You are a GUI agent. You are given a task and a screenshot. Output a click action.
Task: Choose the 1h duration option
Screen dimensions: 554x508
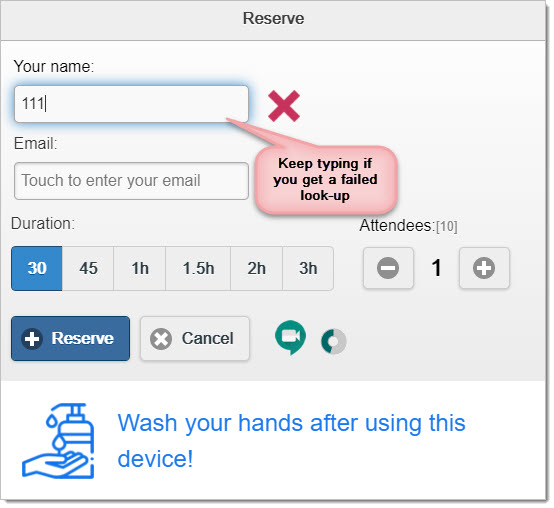click(140, 268)
